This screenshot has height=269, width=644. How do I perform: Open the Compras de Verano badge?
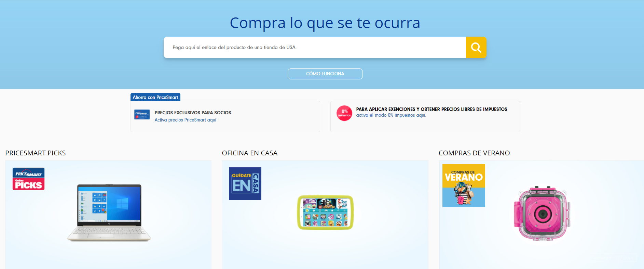pos(464,185)
